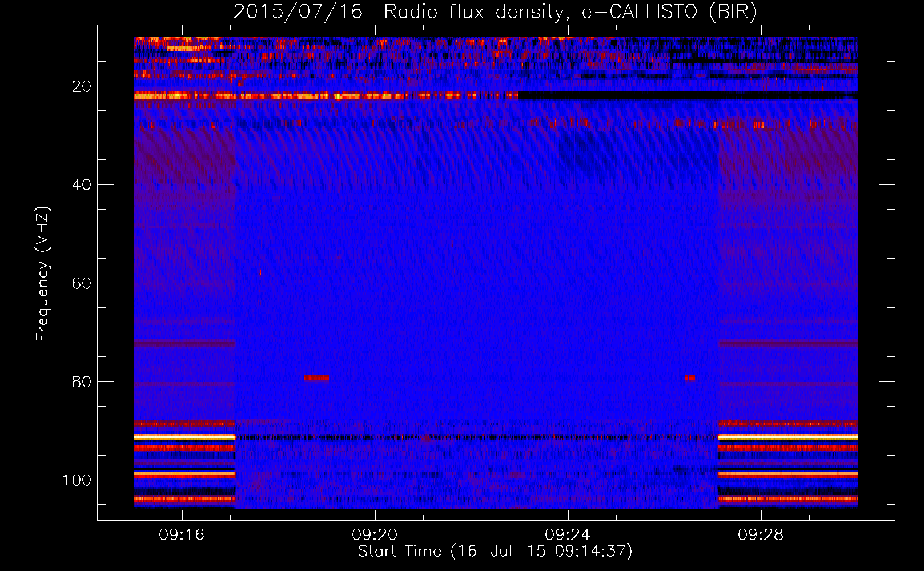Click the 09:16 time tick label

(182, 534)
